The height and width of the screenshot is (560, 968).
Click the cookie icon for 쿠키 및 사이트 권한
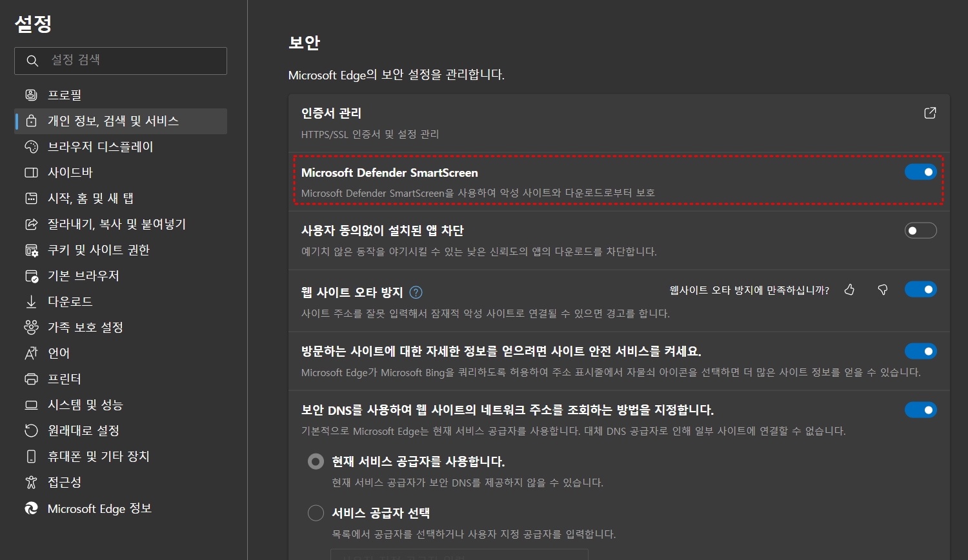pos(31,250)
